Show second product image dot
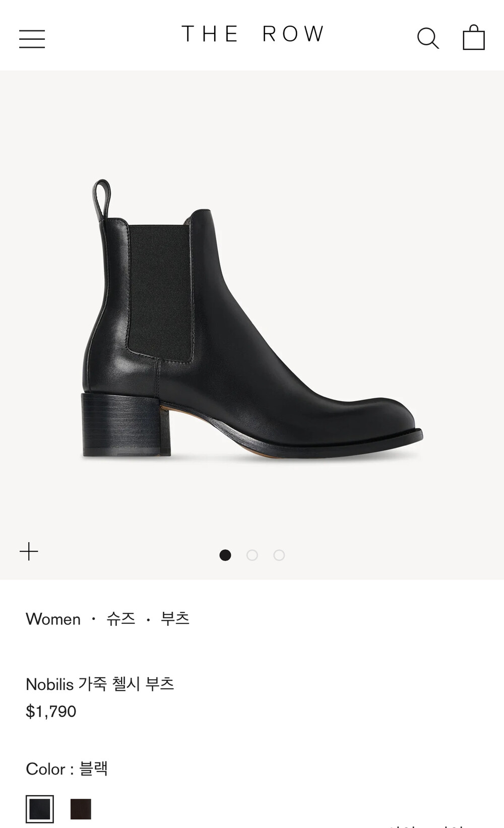Viewport: 504px width, 828px height. coord(252,555)
